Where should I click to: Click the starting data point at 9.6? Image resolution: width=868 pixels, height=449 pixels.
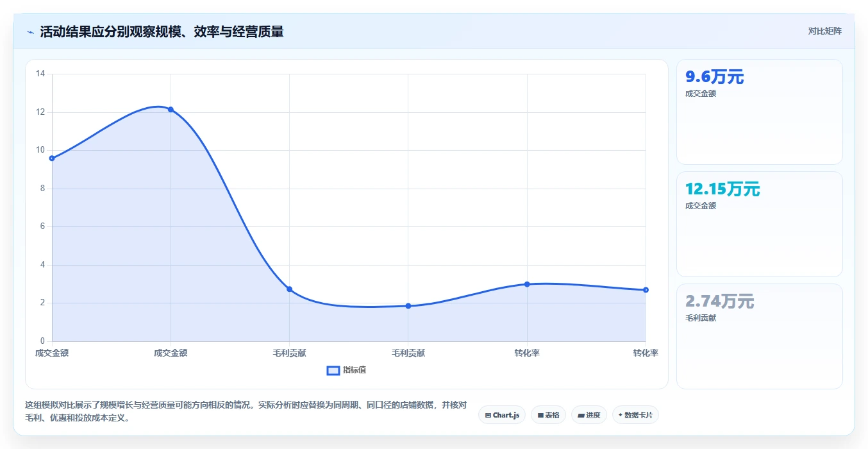[52, 158]
